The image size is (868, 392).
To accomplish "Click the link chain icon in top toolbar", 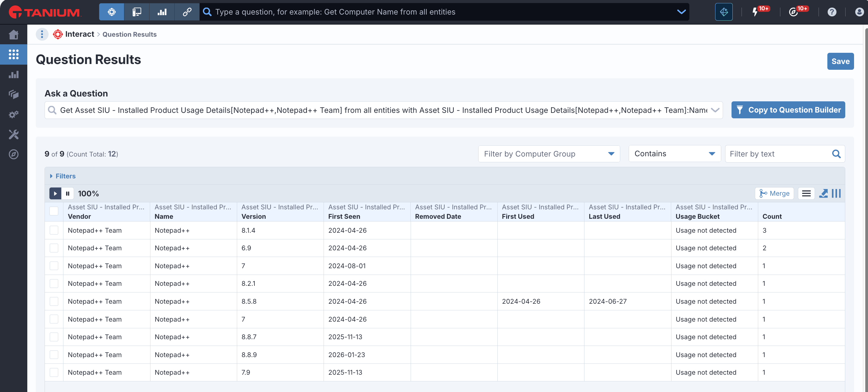I will click(x=187, y=12).
